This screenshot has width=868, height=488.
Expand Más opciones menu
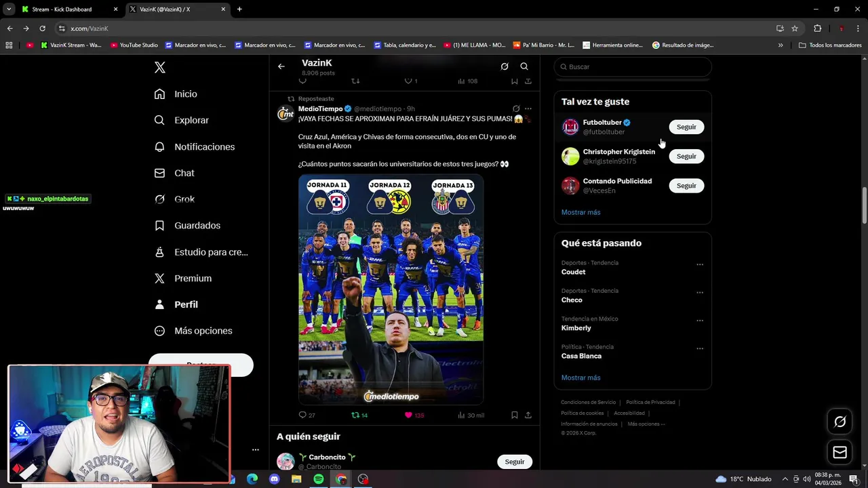coord(193,331)
